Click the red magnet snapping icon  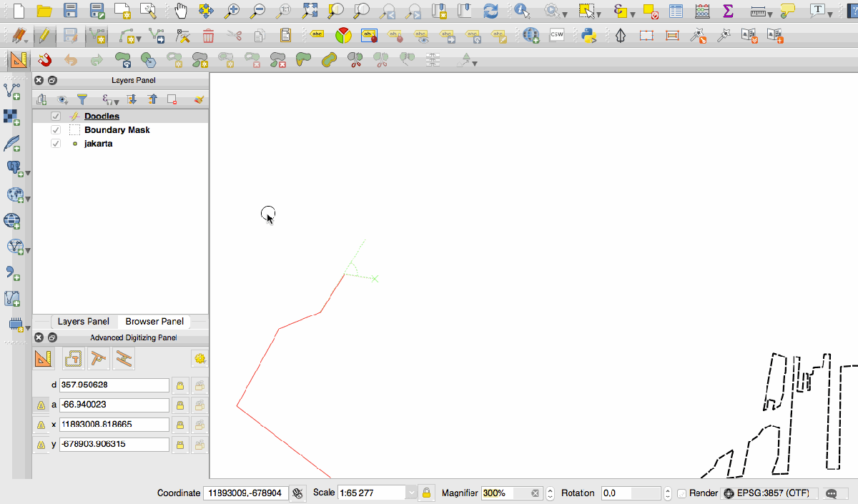point(44,61)
